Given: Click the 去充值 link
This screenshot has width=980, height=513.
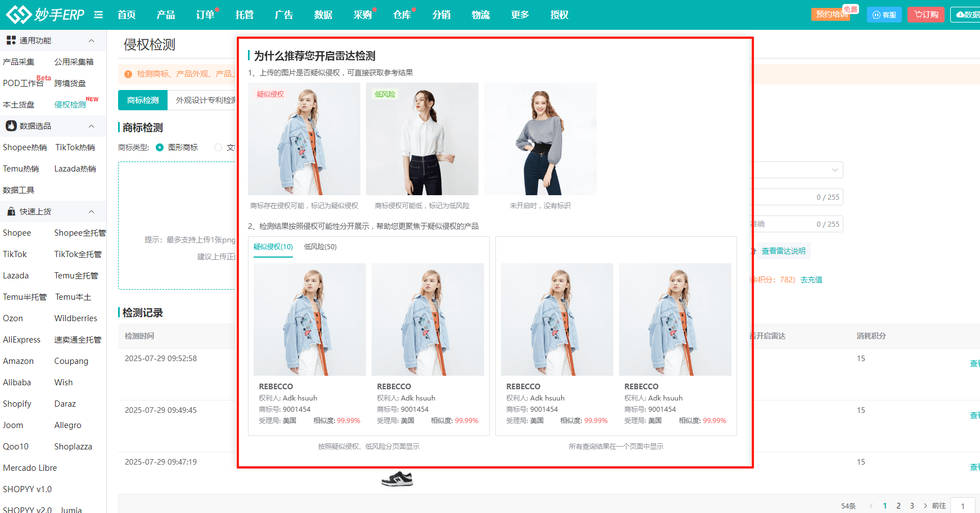Looking at the screenshot, I should pos(811,280).
